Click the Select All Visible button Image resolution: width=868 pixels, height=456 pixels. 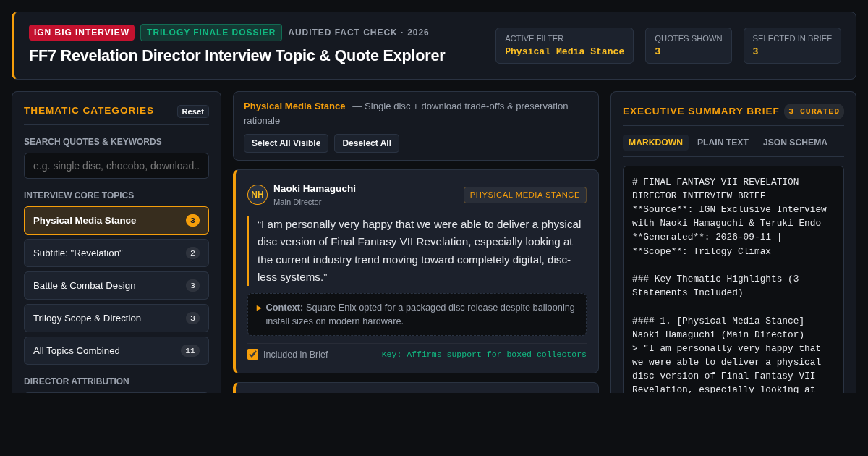coord(286,143)
